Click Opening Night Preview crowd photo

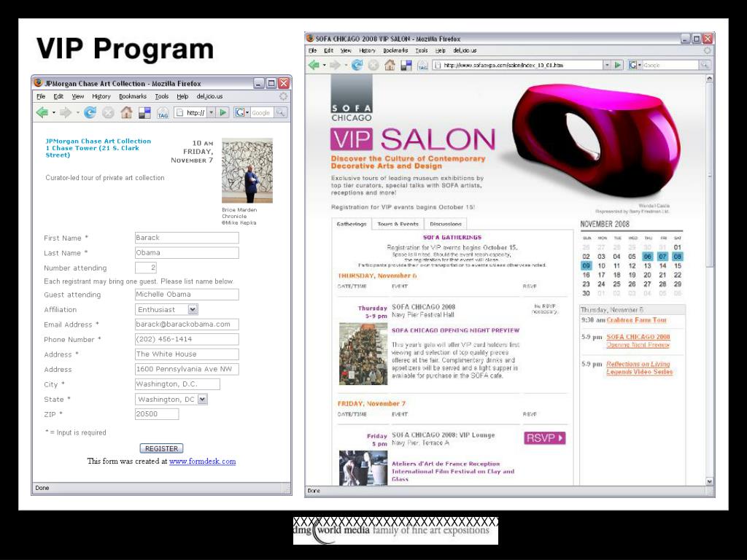coord(363,354)
